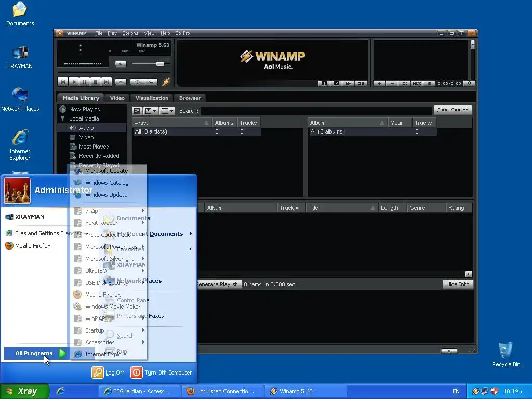Switch to the Video tab
This screenshot has width=532, height=399.
[x=117, y=98]
